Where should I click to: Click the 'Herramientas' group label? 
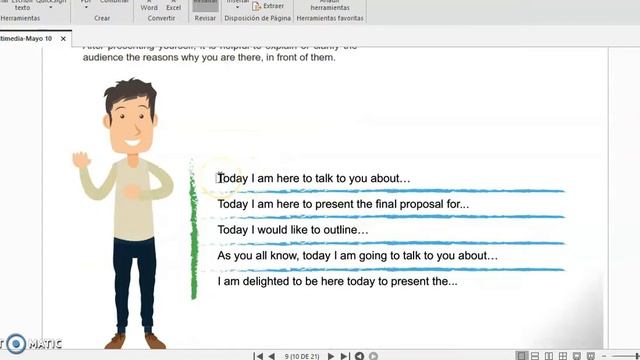point(20,18)
